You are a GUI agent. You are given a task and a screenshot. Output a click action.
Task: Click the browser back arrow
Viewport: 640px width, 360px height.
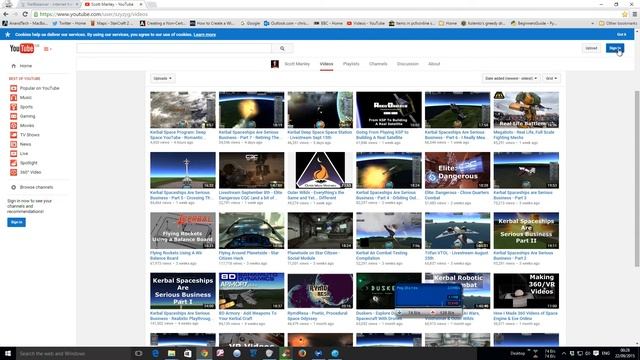pos(6,14)
